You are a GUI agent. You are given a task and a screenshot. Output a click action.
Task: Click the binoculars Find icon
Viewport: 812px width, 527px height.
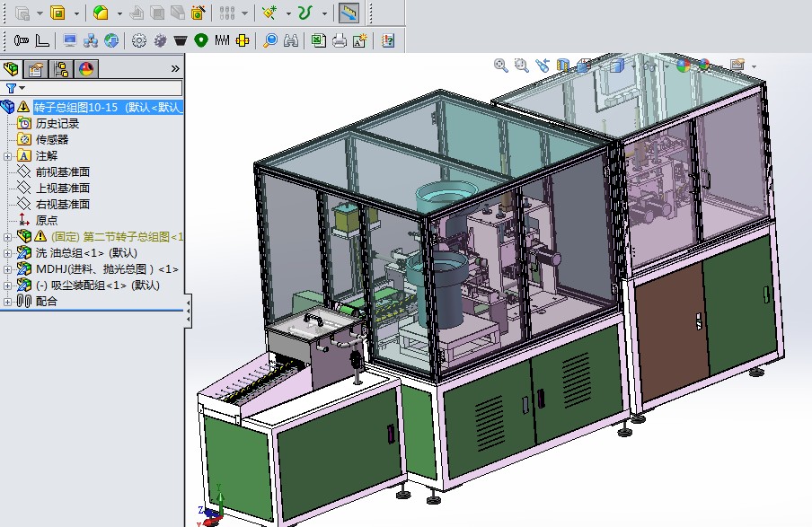pos(290,40)
